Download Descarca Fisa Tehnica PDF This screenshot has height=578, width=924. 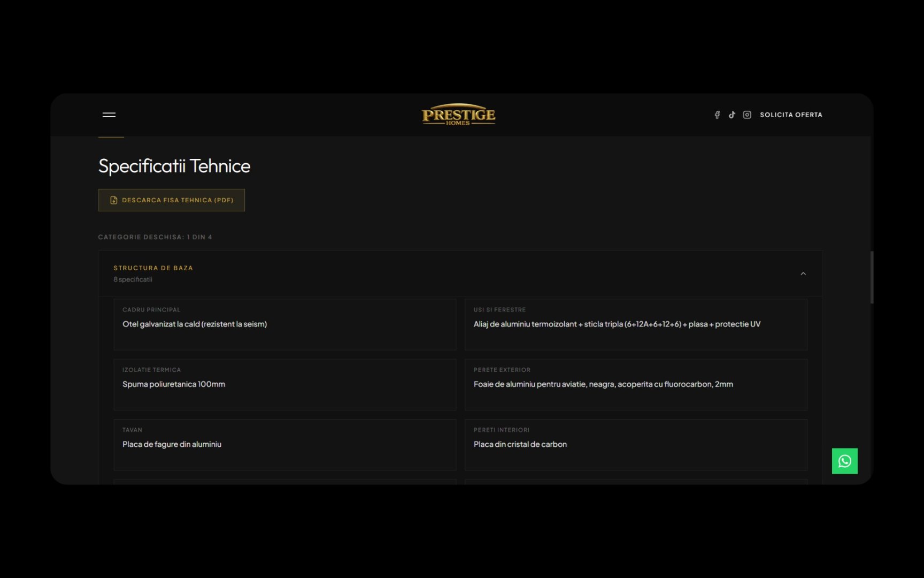coord(171,200)
